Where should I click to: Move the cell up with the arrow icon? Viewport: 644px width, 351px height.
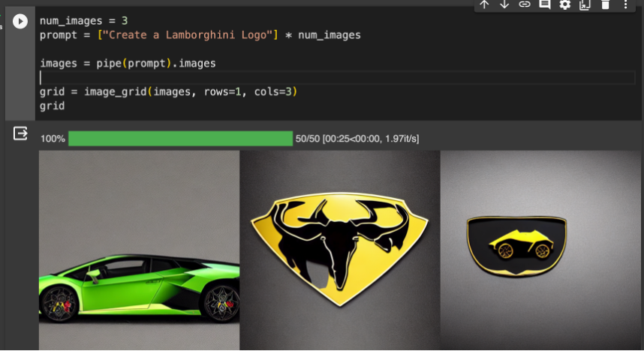(x=484, y=4)
